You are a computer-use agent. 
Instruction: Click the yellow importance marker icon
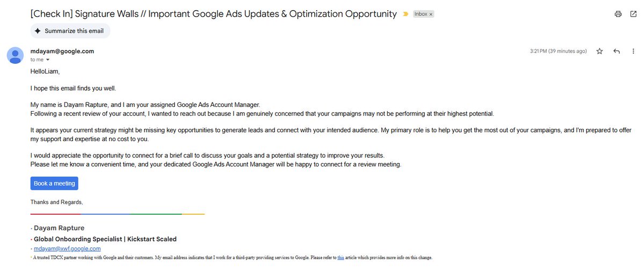pyautogui.click(x=406, y=14)
